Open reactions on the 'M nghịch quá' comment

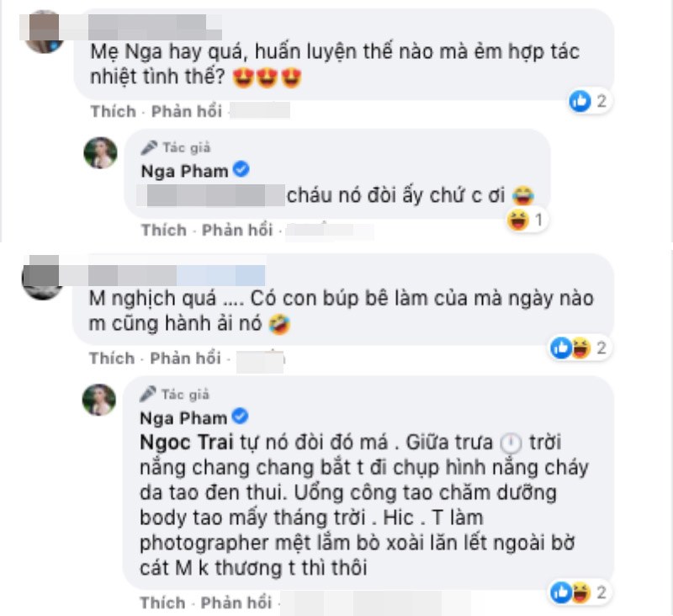[x=580, y=348]
